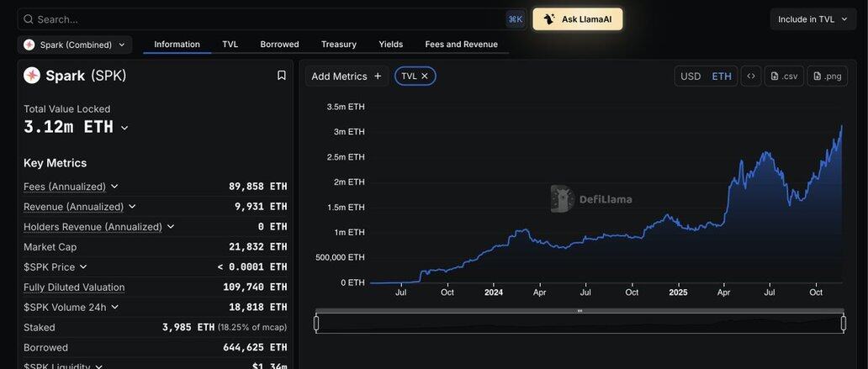Switch chart denomination to USD
This screenshot has height=369, width=868.
691,76
